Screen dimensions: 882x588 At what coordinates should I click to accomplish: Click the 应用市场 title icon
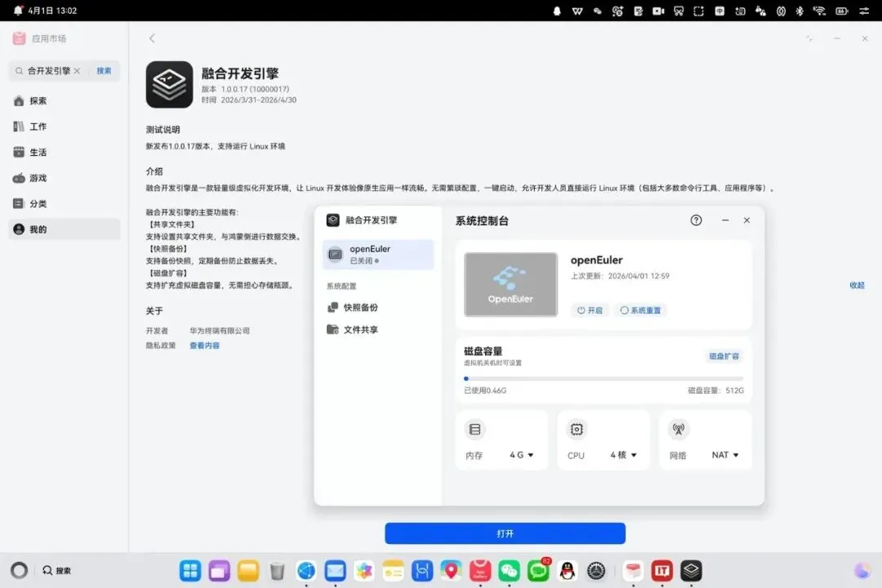19,38
